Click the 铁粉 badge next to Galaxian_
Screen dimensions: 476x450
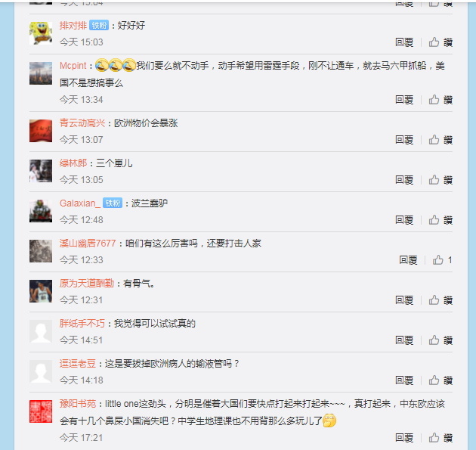tap(113, 203)
